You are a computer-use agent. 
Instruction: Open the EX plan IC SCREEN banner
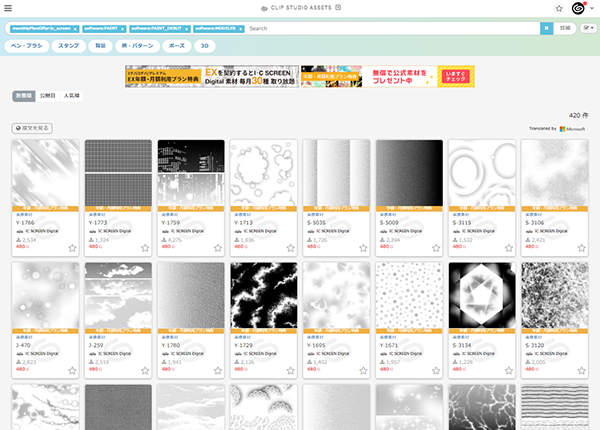pos(212,76)
